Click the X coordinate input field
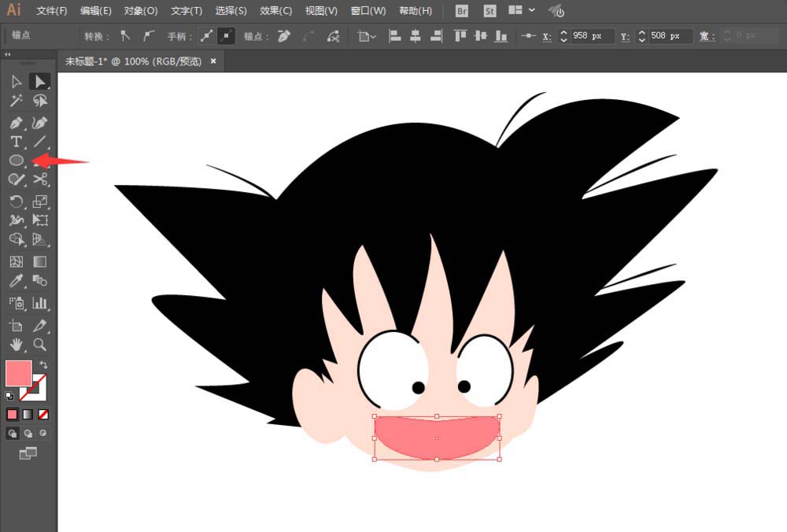Viewport: 787px width, 532px height. coord(593,35)
